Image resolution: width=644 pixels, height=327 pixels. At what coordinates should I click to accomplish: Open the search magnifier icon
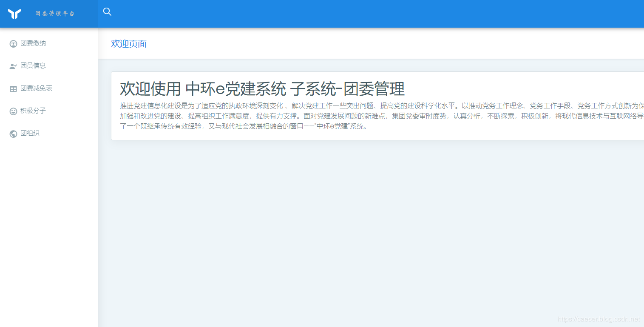[108, 12]
